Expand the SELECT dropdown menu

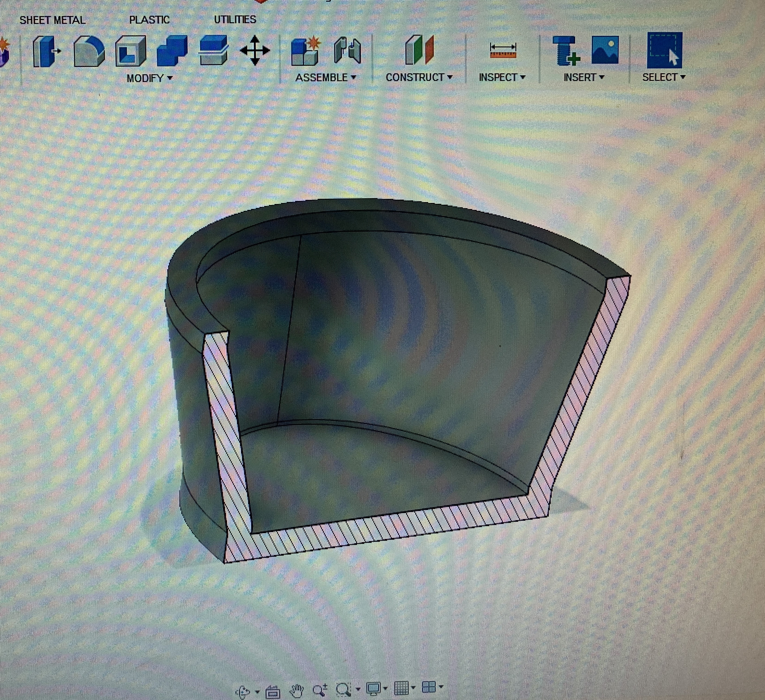pos(664,77)
